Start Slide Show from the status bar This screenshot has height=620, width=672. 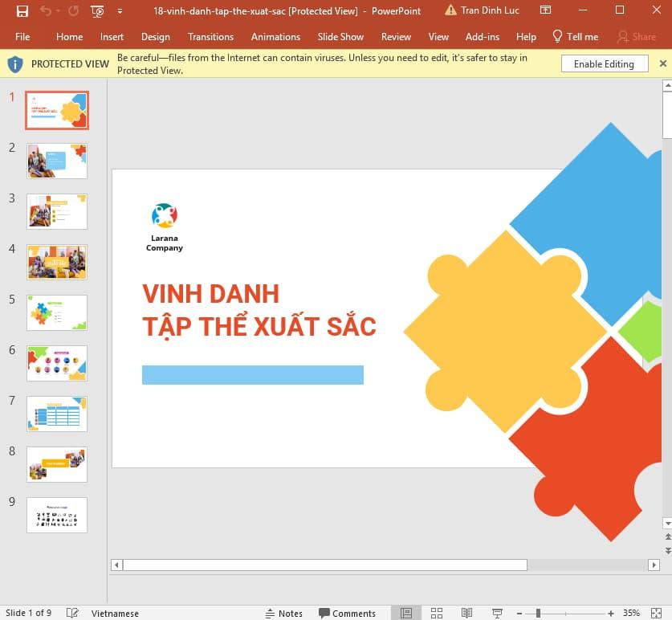click(x=498, y=613)
